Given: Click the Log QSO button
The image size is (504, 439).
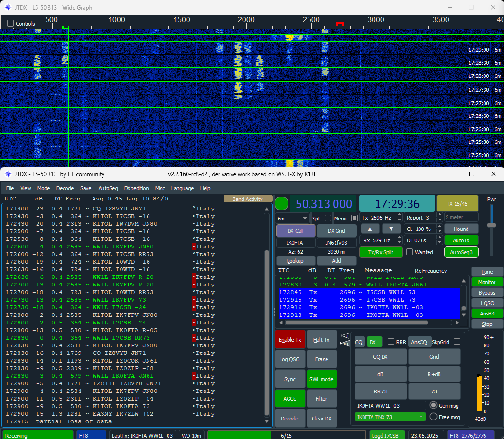Looking at the screenshot, I should tap(289, 359).
